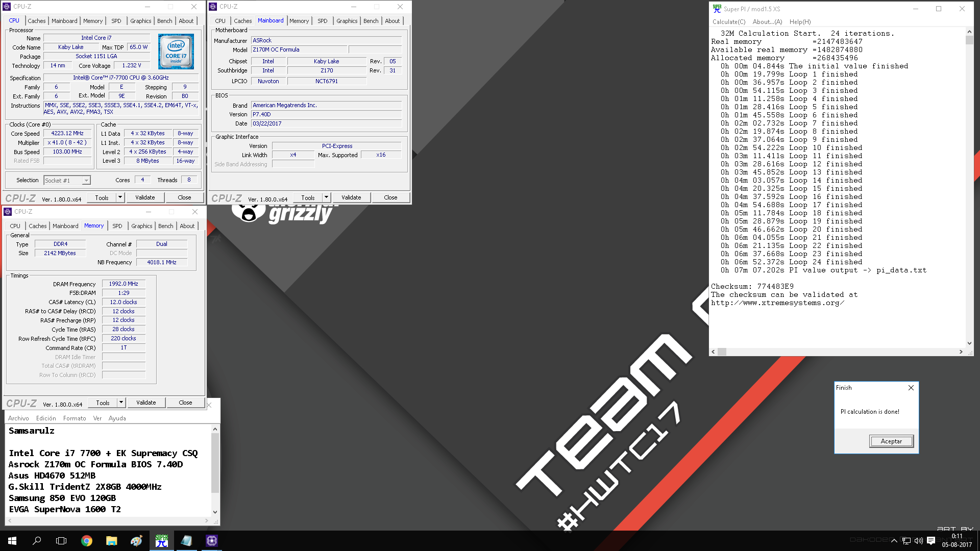Open the Ayuda menu in Notepad
The height and width of the screenshot is (551, 980).
(x=117, y=418)
